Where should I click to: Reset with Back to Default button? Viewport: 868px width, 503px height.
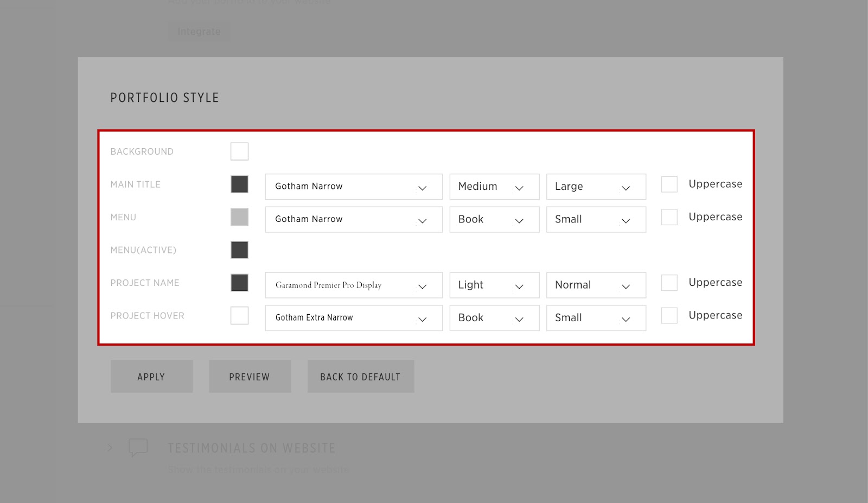pos(360,377)
